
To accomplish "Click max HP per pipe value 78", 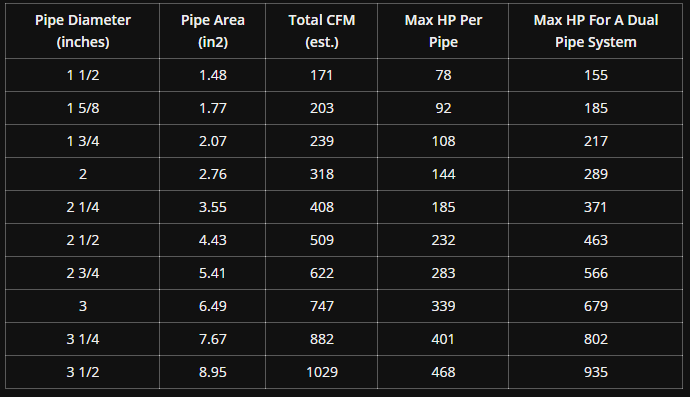I will tap(443, 75).
